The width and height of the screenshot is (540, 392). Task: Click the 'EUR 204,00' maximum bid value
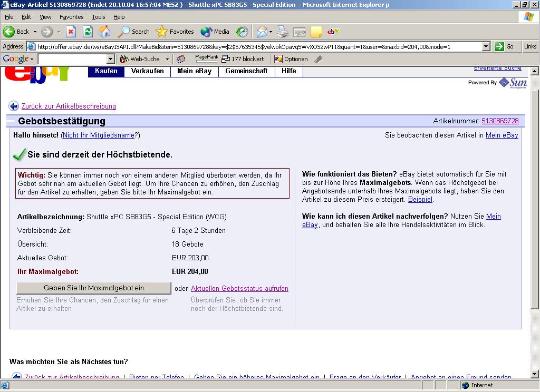(190, 271)
